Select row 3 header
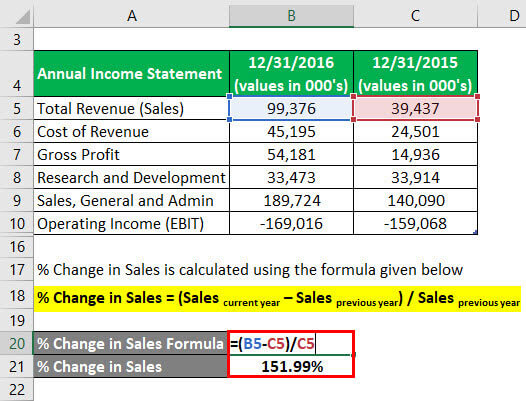526x401 pixels. click(17, 40)
